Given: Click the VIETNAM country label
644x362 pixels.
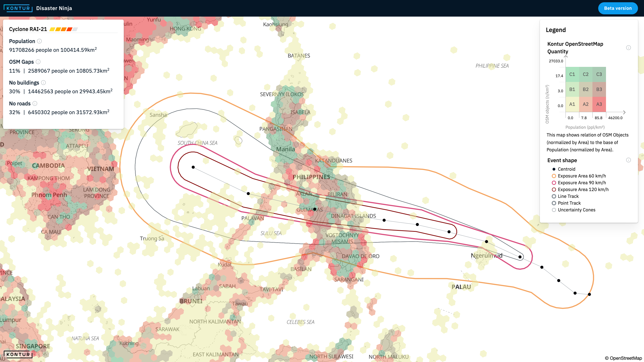Looking at the screenshot, I should pos(101,169).
